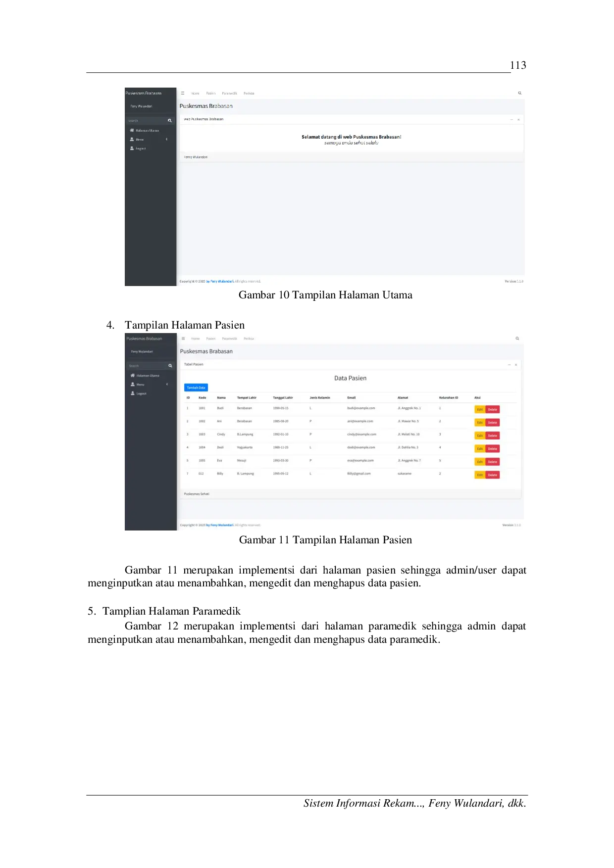Close the Tabel Pasien card
Screen dimensions: 614x868
516,365
